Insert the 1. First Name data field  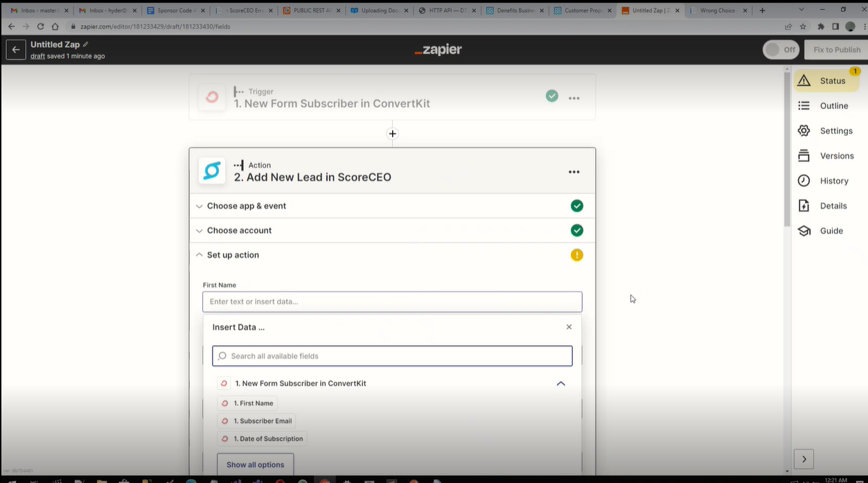247,403
